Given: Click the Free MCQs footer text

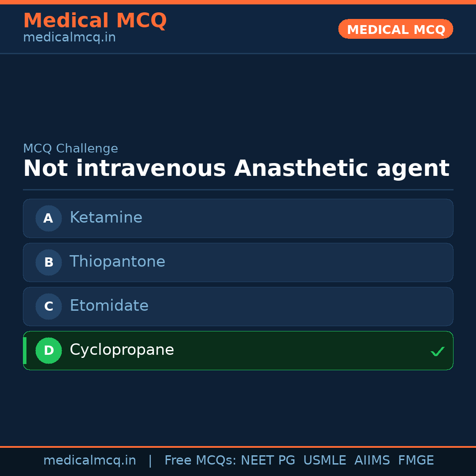Looking at the screenshot, I should tap(200, 461).
